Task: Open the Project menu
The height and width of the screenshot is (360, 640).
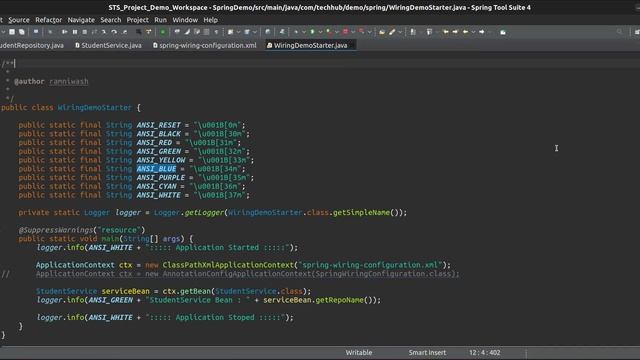Action: [x=138, y=20]
